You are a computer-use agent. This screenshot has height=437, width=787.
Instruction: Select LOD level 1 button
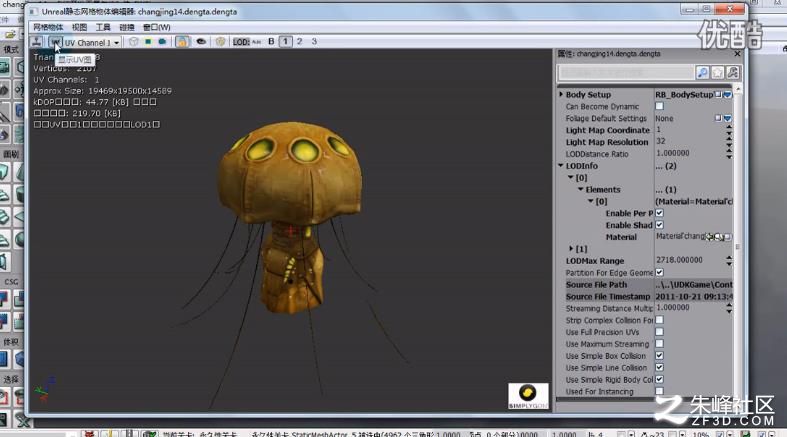pos(286,42)
